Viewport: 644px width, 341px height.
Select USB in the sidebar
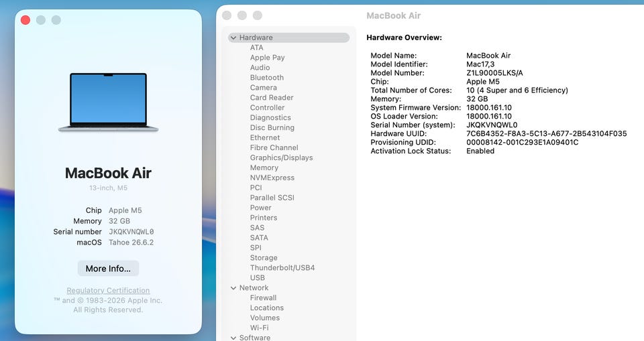[x=257, y=278]
